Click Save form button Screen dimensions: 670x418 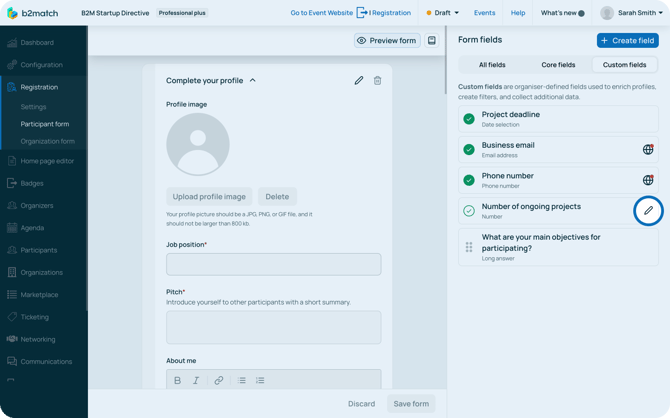click(411, 403)
